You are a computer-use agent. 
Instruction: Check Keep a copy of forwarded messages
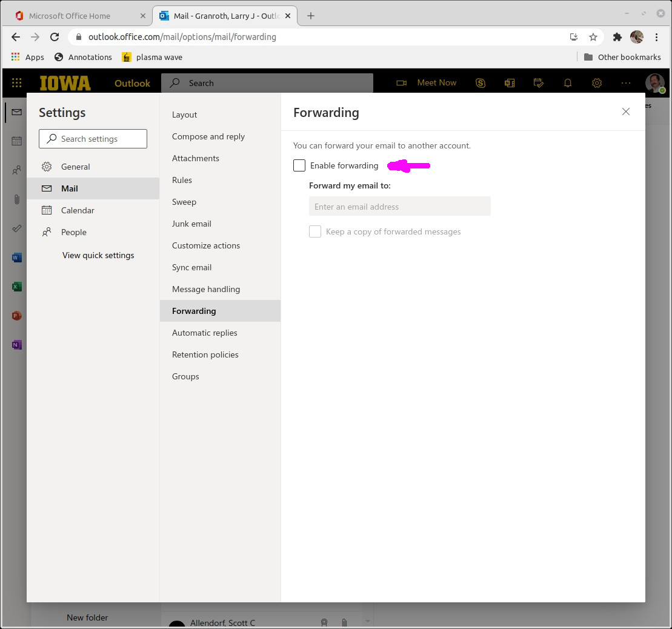click(x=315, y=231)
